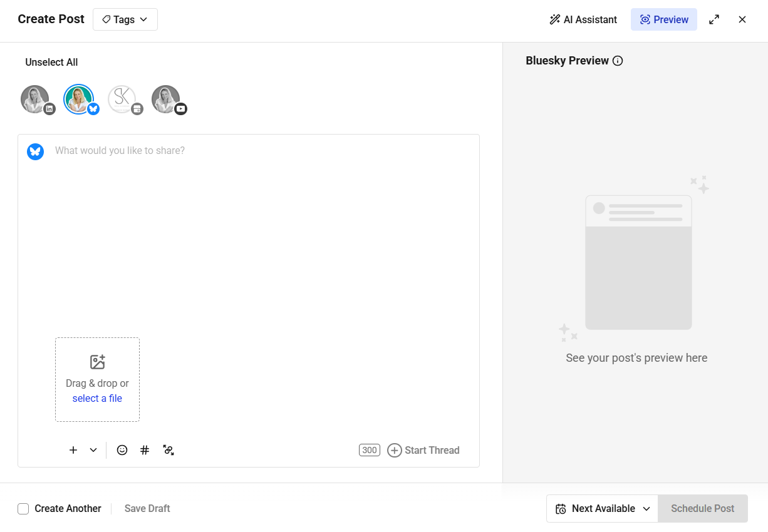Save the post as a draft
The width and height of the screenshot is (768, 532).
click(147, 508)
